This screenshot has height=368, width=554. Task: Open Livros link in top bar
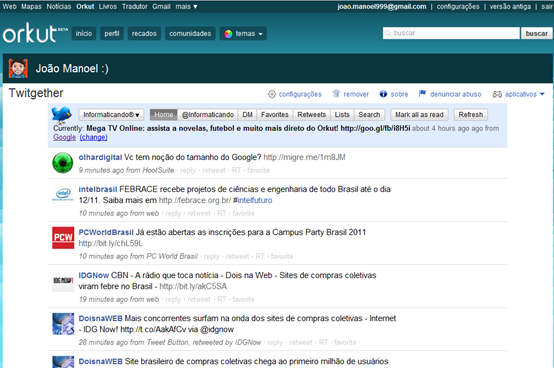point(108,6)
